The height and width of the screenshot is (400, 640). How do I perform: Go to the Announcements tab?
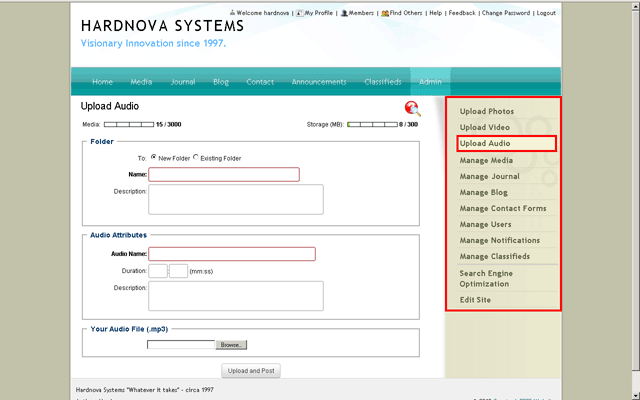(318, 82)
